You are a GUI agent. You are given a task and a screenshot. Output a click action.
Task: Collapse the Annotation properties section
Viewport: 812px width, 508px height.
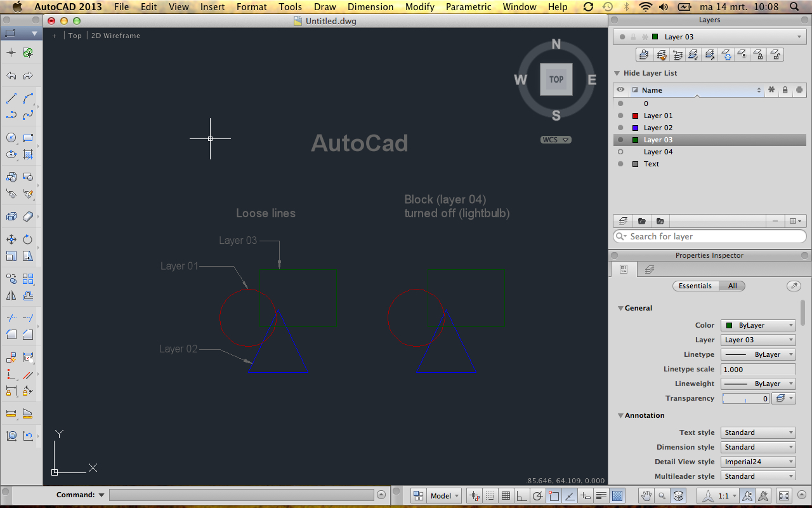coord(621,415)
